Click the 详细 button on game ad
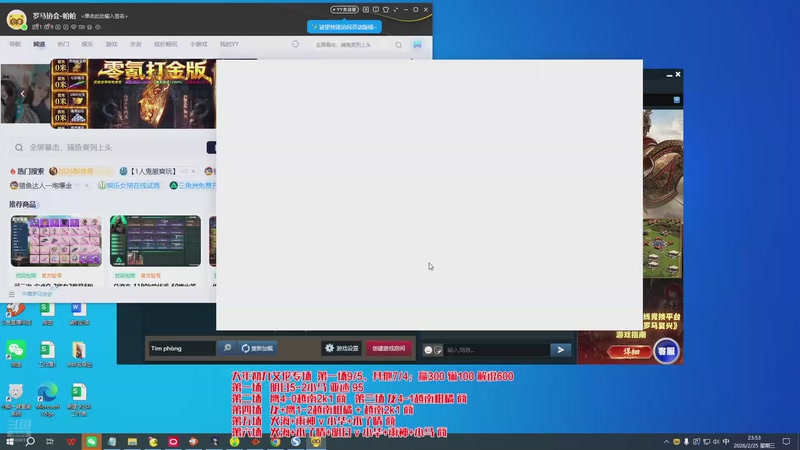The image size is (800, 450). point(630,352)
